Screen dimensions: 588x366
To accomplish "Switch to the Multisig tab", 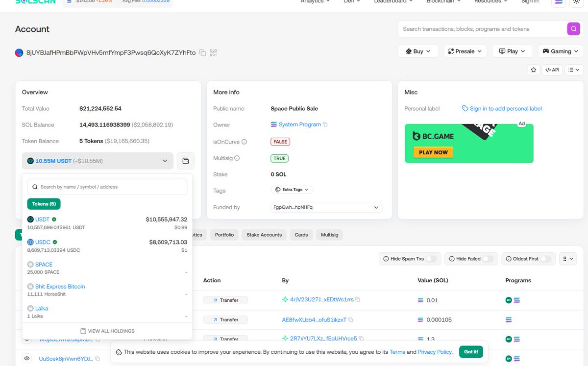I will click(x=329, y=235).
